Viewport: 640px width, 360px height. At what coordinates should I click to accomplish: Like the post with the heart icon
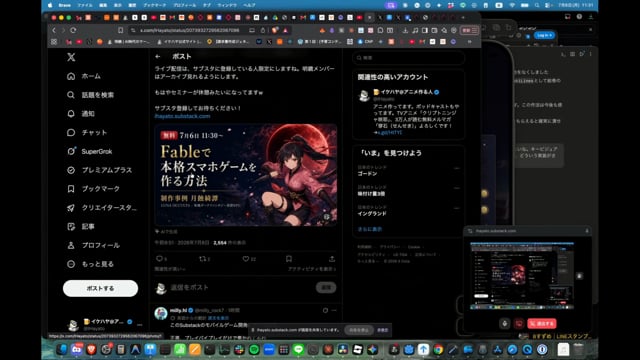[x=246, y=259]
